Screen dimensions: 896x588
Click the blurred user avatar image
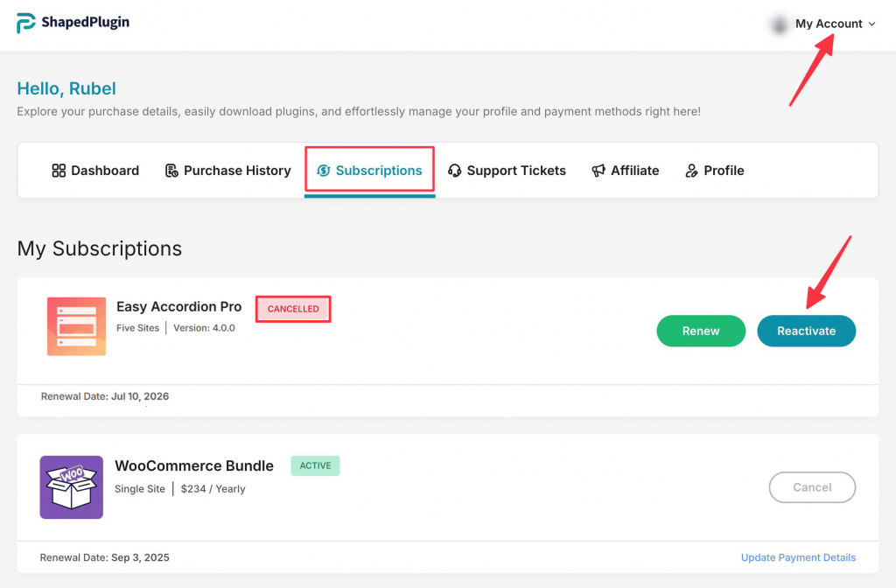(778, 24)
